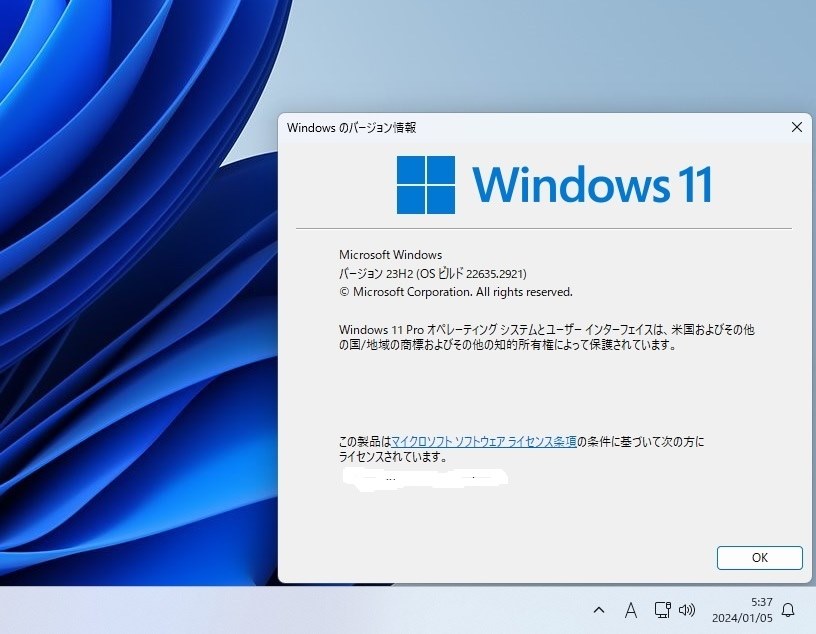Click the 'Microsoft Windows' product name
The image size is (816, 634).
(x=390, y=254)
